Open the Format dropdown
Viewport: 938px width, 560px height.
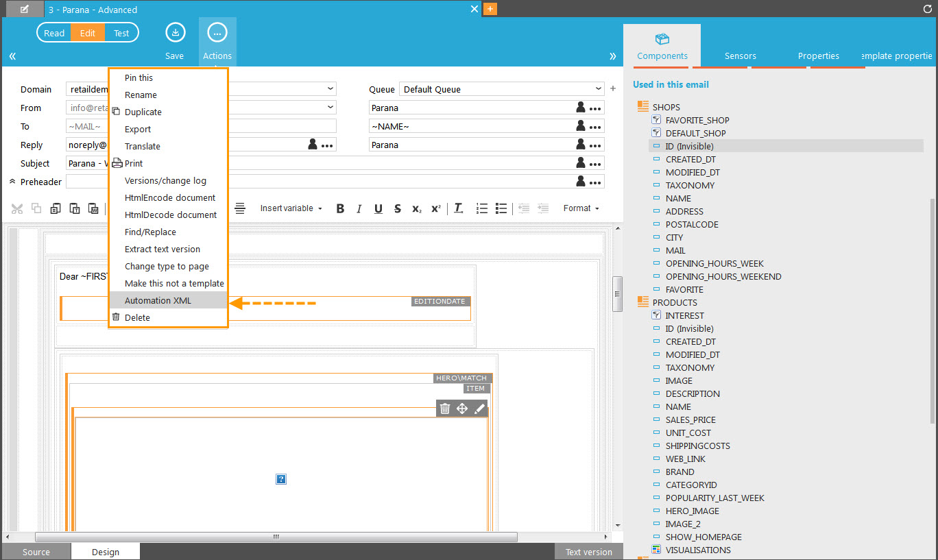coord(581,208)
